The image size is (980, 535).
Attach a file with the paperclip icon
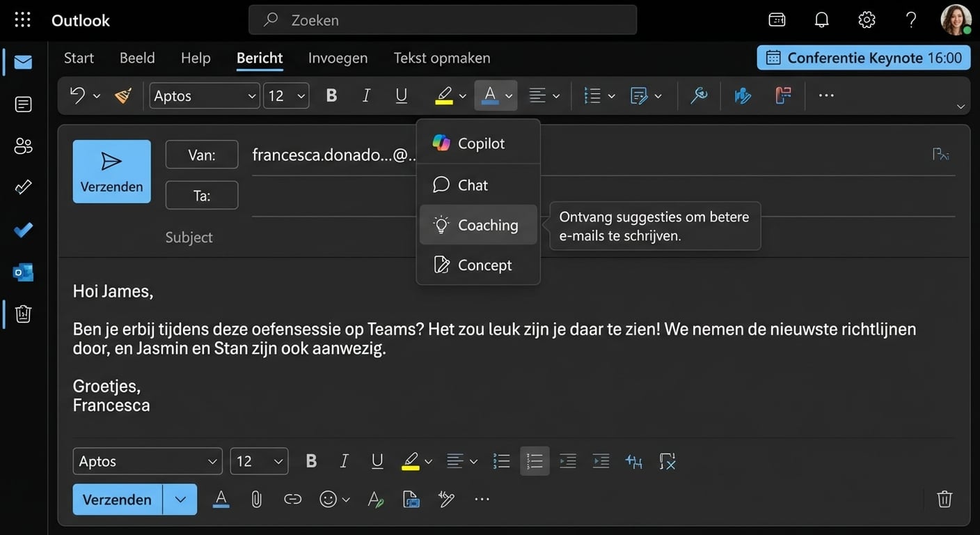point(256,499)
